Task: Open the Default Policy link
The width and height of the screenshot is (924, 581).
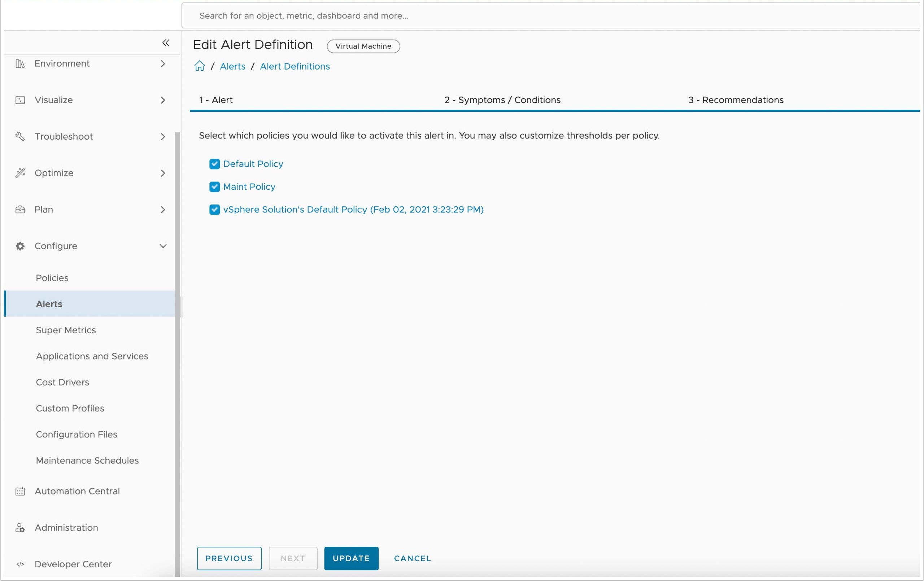Action: [253, 164]
